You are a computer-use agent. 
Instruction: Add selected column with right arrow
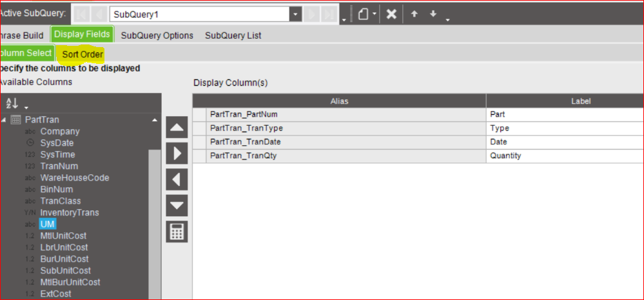coord(177,154)
